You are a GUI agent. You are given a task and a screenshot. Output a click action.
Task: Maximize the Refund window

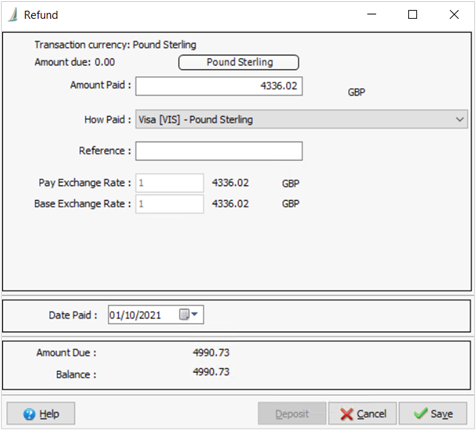click(413, 14)
